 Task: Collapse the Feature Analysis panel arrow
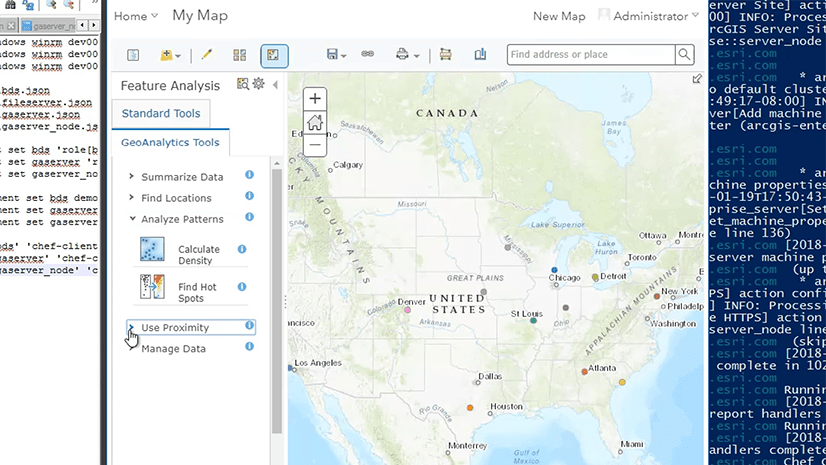(275, 85)
